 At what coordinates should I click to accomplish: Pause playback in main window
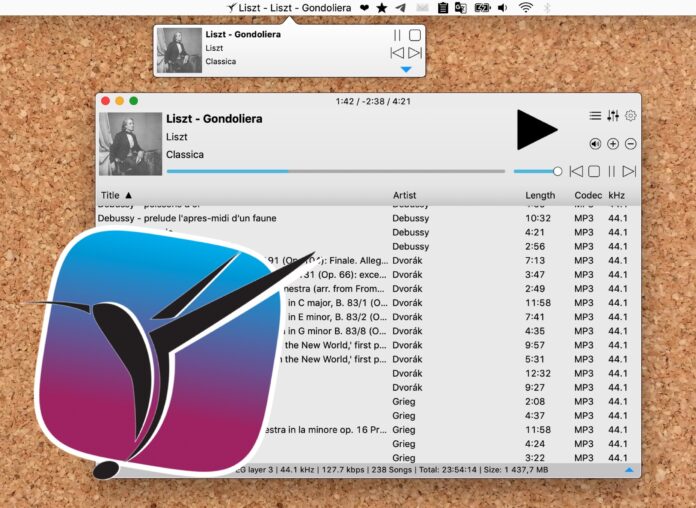click(612, 172)
